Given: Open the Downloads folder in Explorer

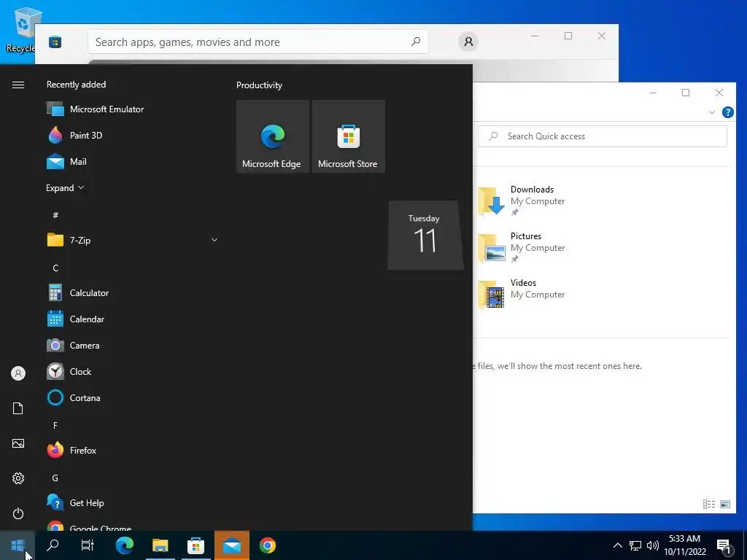Looking at the screenshot, I should (x=522, y=201).
